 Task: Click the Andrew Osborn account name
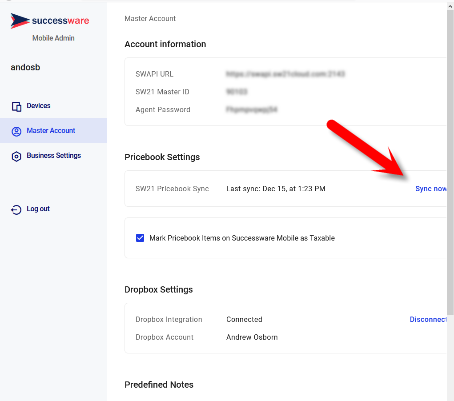(252, 337)
